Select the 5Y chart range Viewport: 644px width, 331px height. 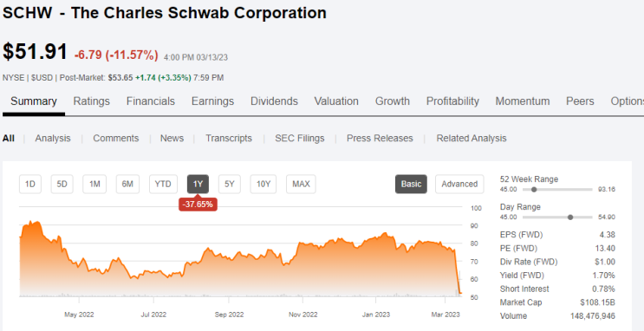tap(229, 184)
